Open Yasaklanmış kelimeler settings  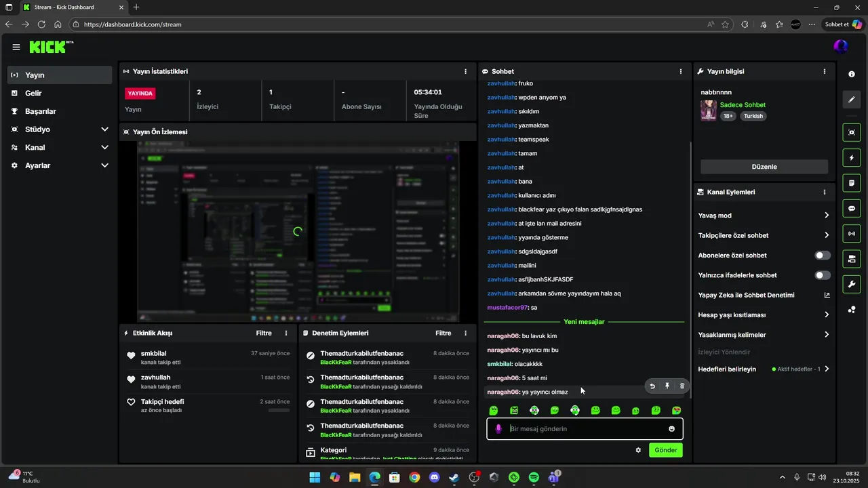coord(764,335)
